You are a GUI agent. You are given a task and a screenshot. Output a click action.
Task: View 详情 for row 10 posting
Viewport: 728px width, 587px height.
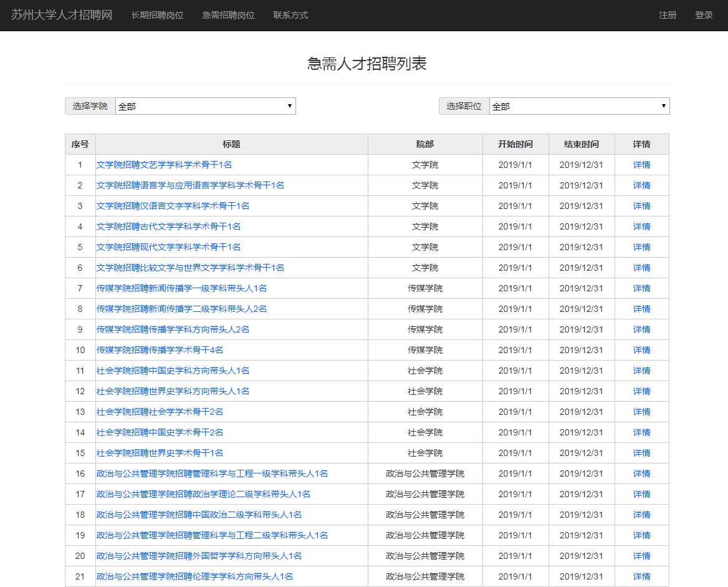coord(641,350)
